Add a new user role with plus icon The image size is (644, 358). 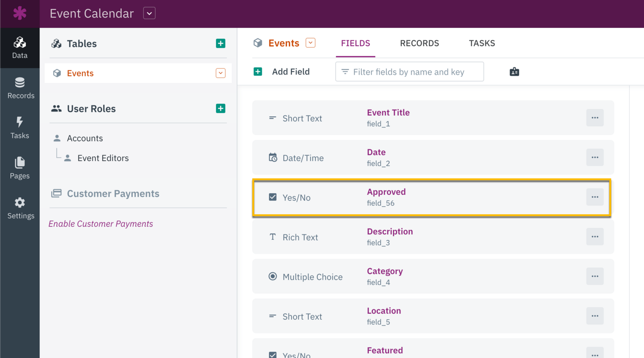coord(221,109)
